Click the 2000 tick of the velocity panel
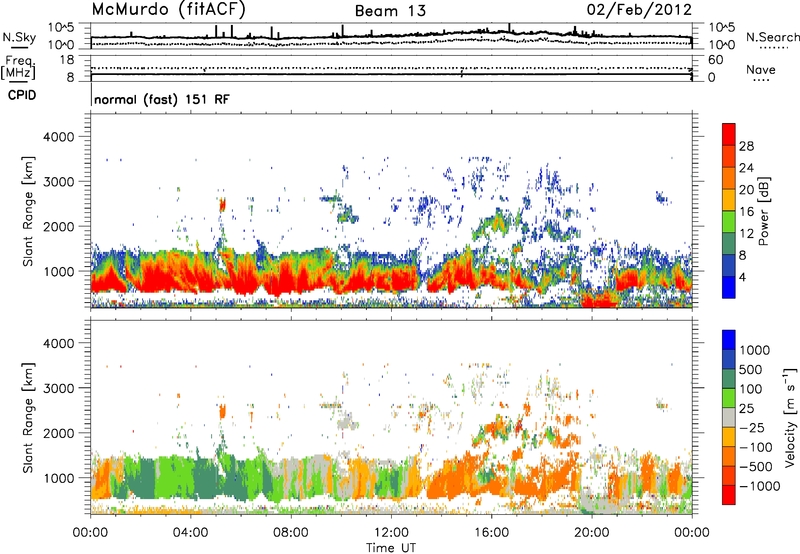The height and width of the screenshot is (554, 800). (x=59, y=433)
